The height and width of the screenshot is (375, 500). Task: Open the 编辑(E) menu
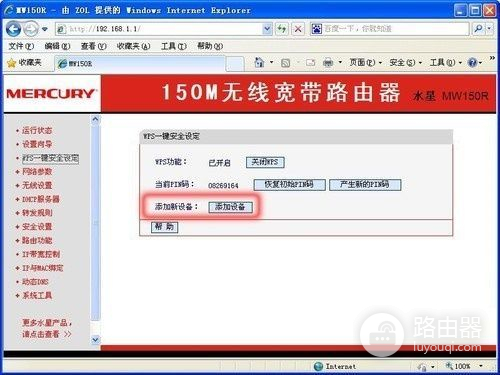pos(57,46)
